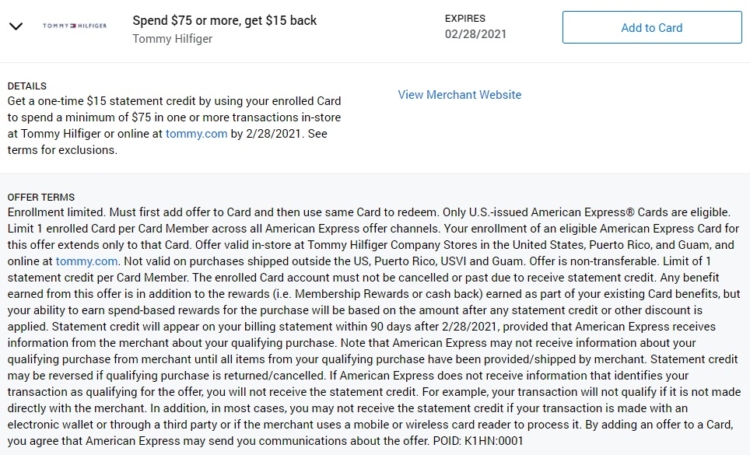The height and width of the screenshot is (455, 750).
Task: Click the 'See terms for exclusions' sentence
Action: click(x=167, y=142)
